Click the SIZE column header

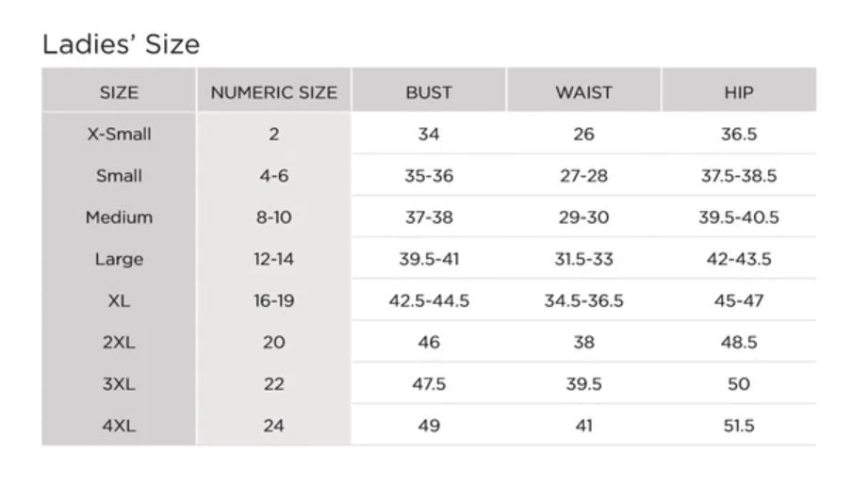(119, 92)
